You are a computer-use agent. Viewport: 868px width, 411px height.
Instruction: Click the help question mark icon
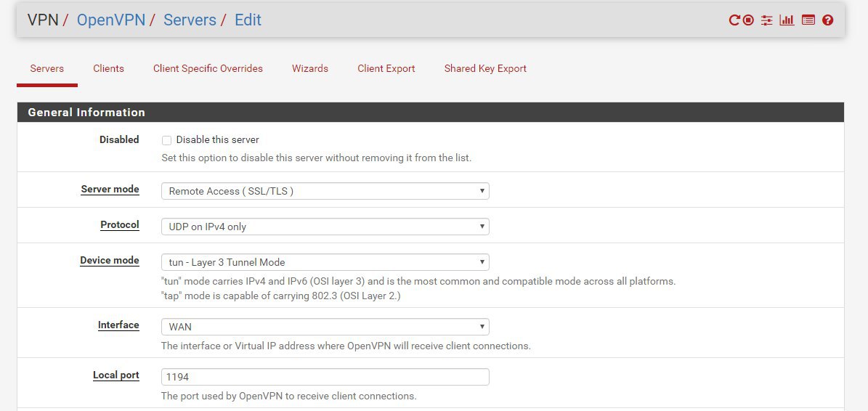click(827, 20)
